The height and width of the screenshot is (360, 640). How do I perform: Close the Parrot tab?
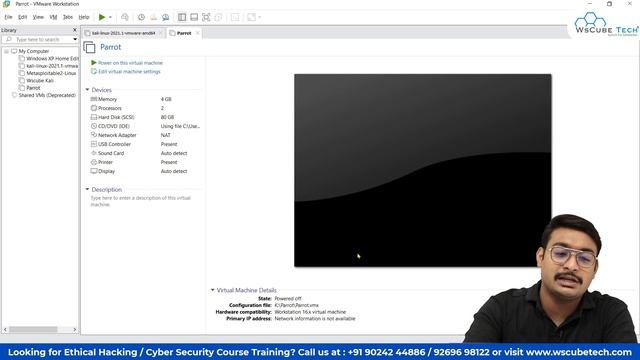(198, 33)
